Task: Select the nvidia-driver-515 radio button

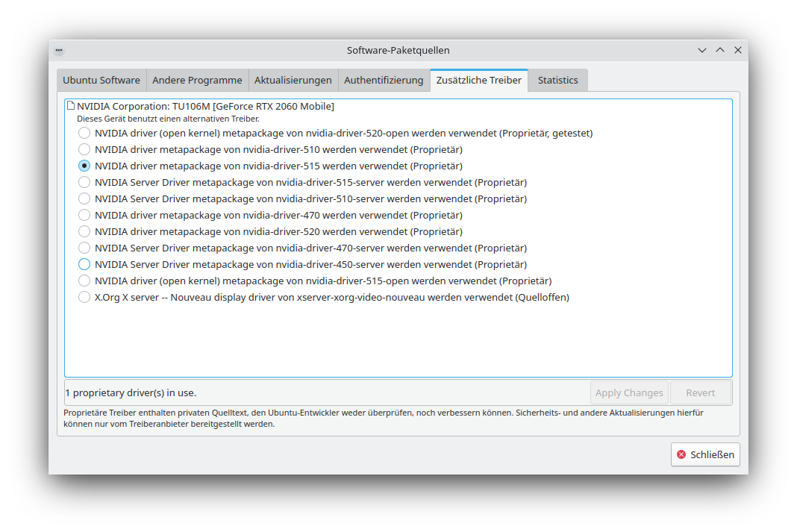Action: coord(84,166)
